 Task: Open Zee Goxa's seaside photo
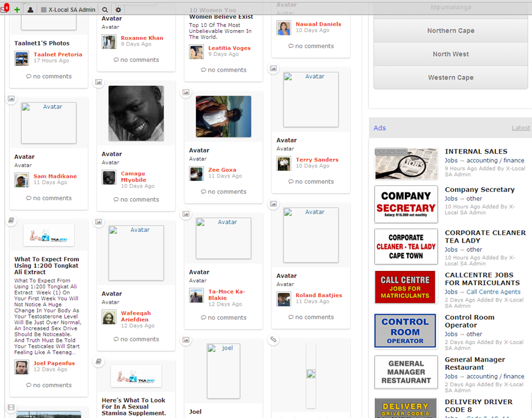point(224,117)
